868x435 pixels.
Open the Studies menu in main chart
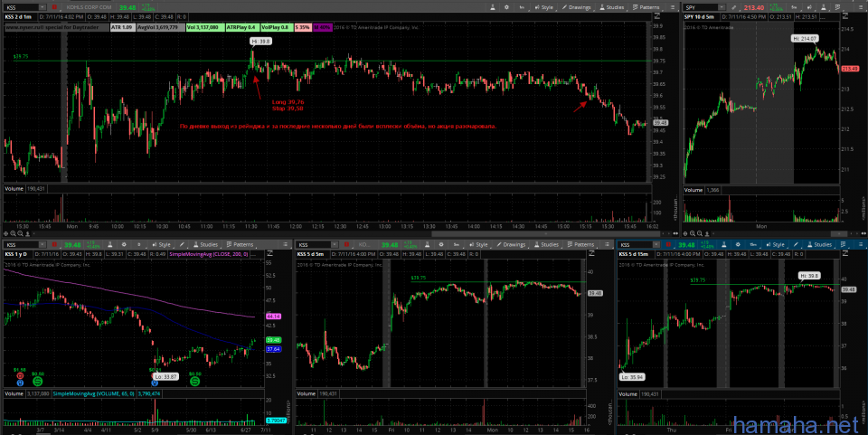pos(612,7)
